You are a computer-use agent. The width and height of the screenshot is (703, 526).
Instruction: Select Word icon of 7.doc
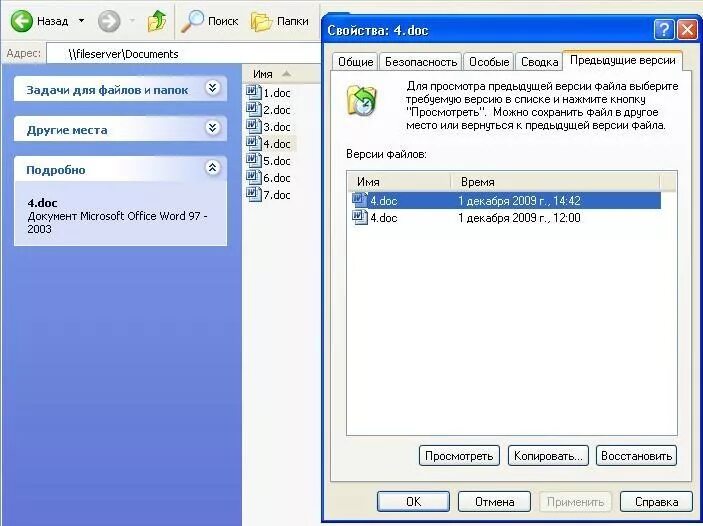(253, 195)
